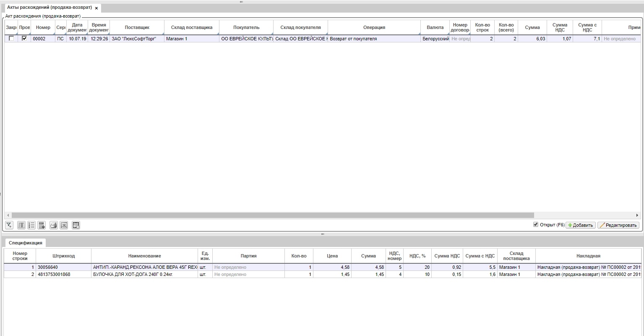Image resolution: width=644 pixels, height=336 pixels.
Task: Click right arrow of horizontal scrollbar
Action: [637, 215]
